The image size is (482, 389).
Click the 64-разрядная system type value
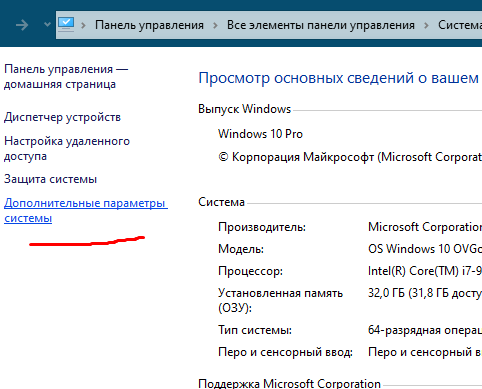pos(425,330)
